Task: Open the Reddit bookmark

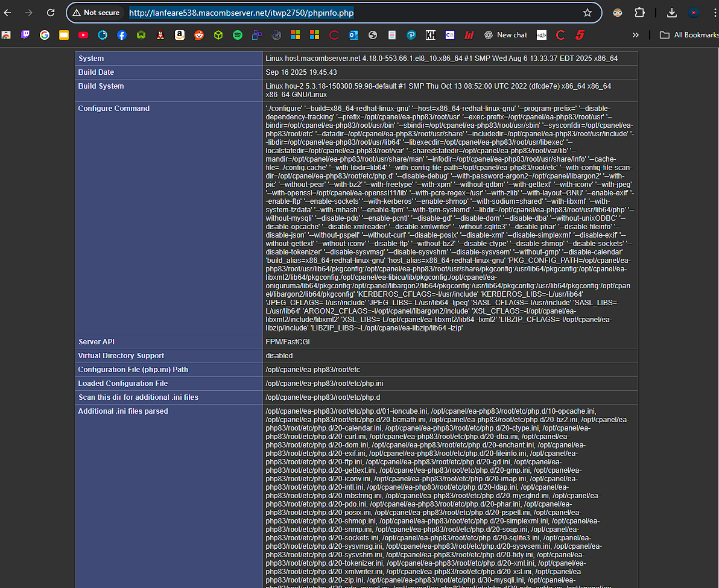Action: (199, 35)
